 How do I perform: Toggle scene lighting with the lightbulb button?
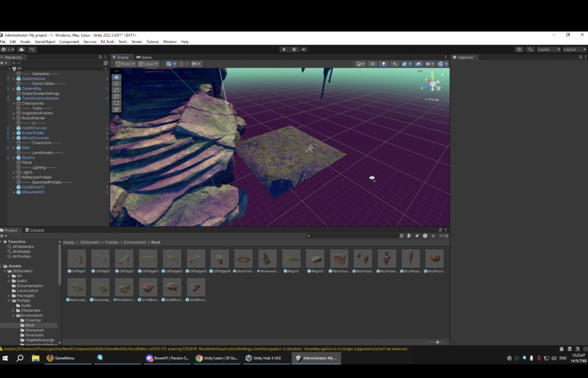pos(383,64)
